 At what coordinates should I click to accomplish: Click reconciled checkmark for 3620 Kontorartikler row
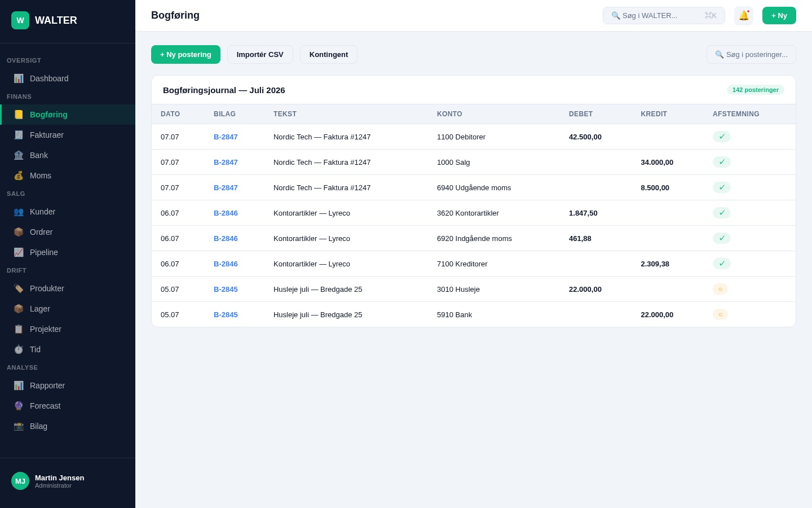(722, 213)
